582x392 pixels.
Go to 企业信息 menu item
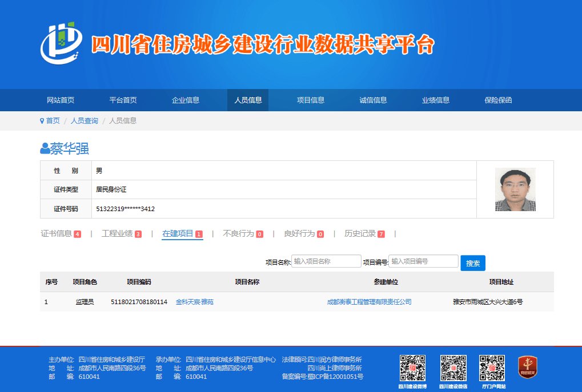[186, 100]
